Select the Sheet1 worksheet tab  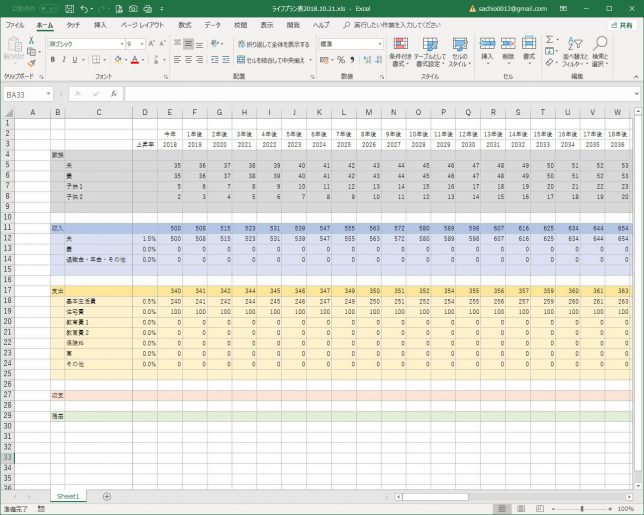coord(68,496)
